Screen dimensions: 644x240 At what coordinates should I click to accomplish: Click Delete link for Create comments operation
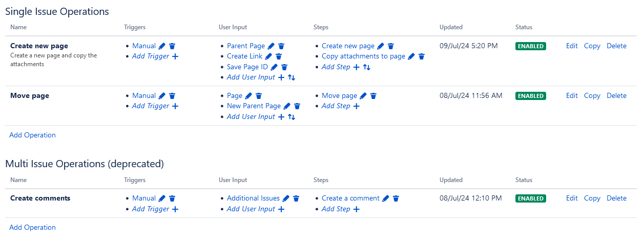click(617, 198)
